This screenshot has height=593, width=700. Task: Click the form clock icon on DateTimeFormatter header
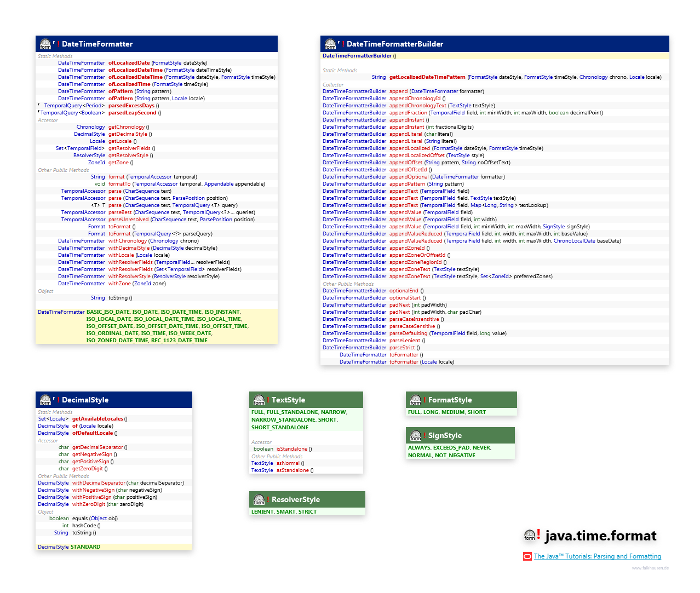[x=45, y=44]
